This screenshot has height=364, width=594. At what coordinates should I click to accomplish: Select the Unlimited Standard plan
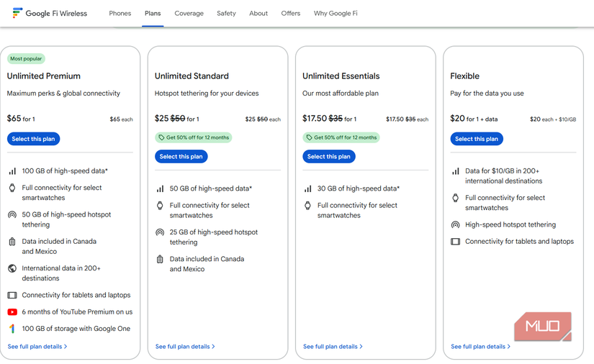[x=181, y=156]
